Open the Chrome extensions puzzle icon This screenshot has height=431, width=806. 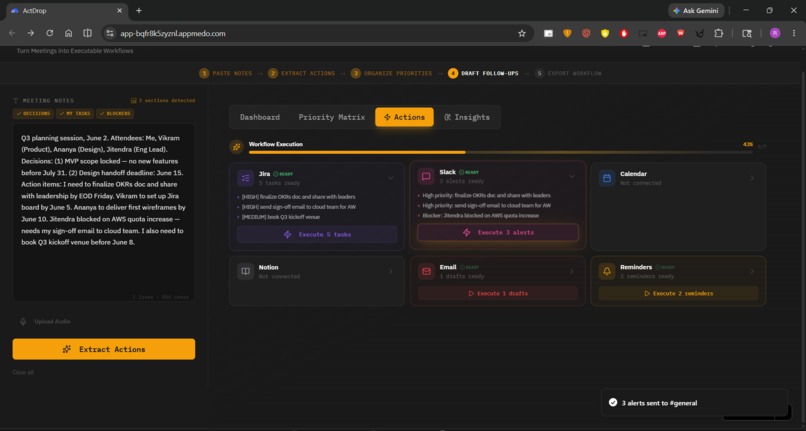719,33
